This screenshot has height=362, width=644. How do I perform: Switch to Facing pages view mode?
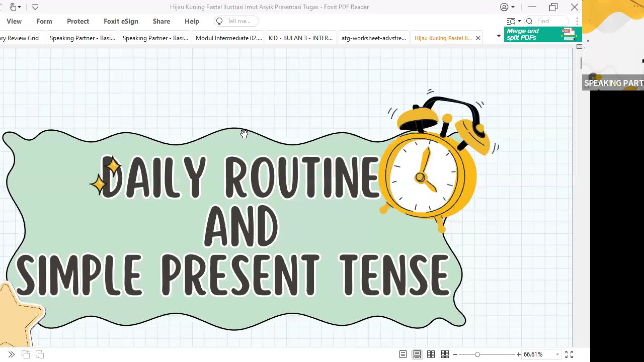coord(431,354)
